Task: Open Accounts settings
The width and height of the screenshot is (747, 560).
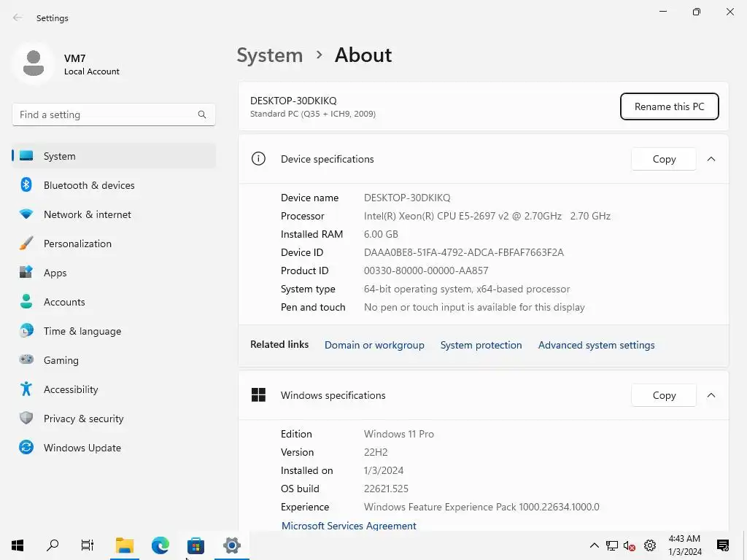Action: click(114, 302)
